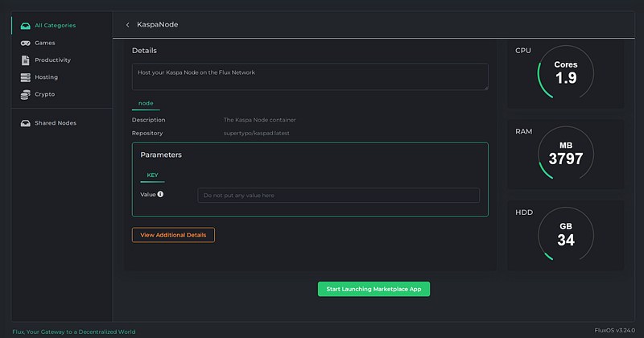Click the info icon next to Value
This screenshot has width=644, height=338.
[x=160, y=194]
